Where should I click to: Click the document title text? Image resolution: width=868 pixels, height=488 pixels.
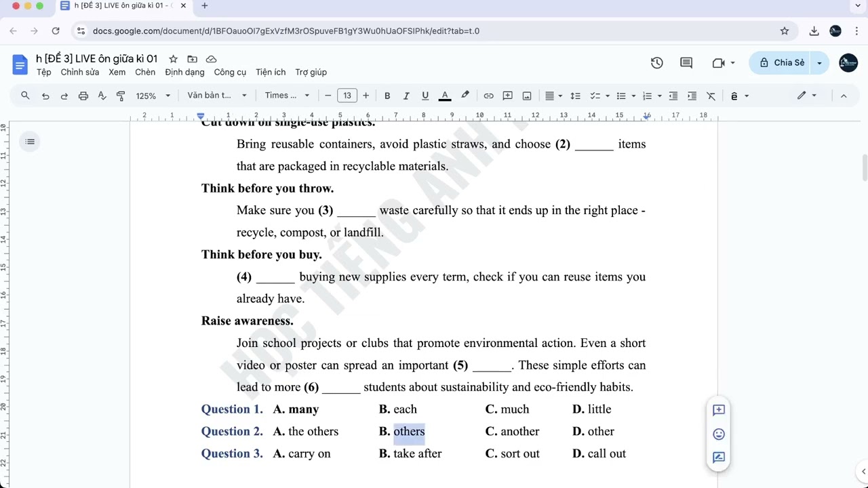(96, 59)
